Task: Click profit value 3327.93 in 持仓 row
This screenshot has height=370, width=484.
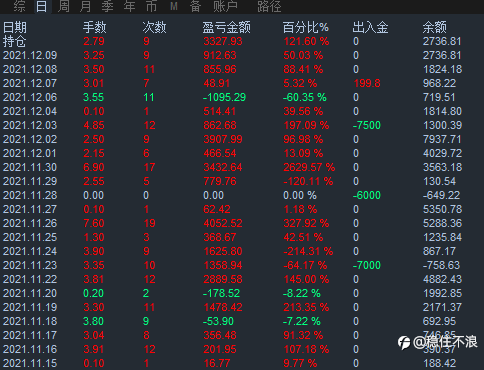Action: pyautogui.click(x=223, y=41)
